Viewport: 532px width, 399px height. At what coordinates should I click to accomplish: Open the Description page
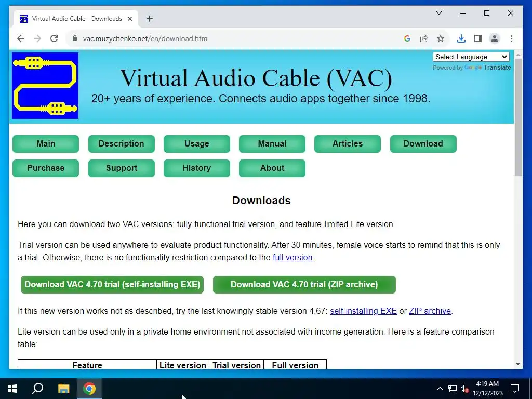(x=122, y=143)
